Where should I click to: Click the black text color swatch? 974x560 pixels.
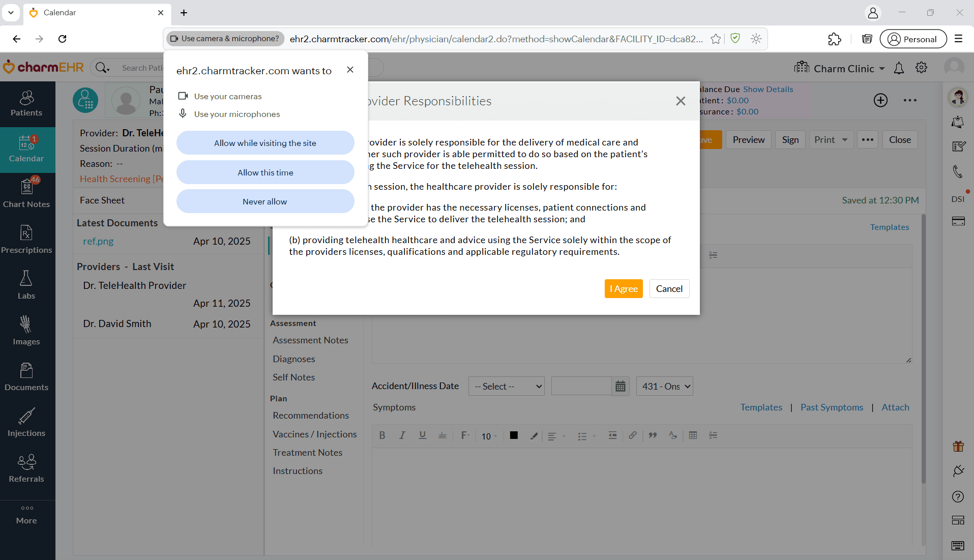coord(514,435)
